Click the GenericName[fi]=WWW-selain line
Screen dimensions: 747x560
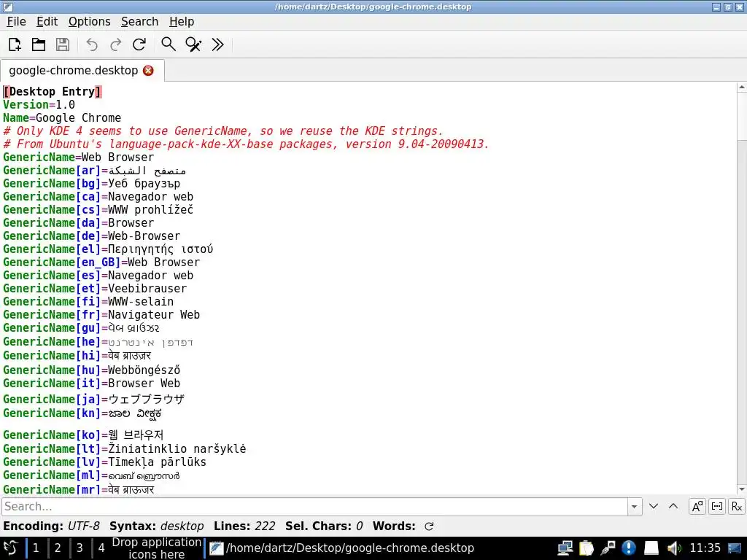point(88,302)
